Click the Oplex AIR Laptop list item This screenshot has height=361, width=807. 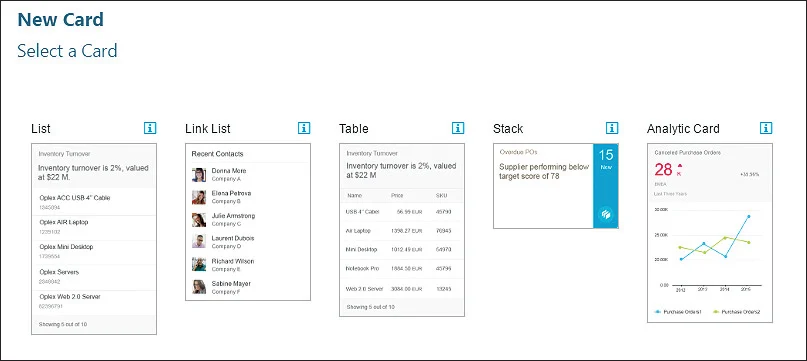click(94, 227)
